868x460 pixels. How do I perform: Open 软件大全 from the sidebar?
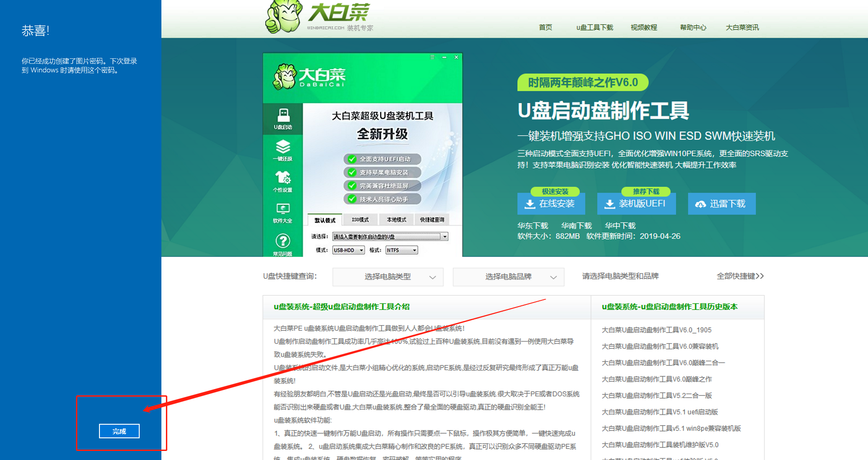pyautogui.click(x=283, y=211)
